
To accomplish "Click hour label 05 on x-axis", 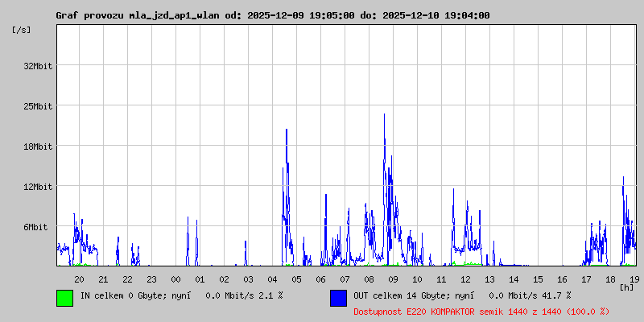I will (x=296, y=279).
